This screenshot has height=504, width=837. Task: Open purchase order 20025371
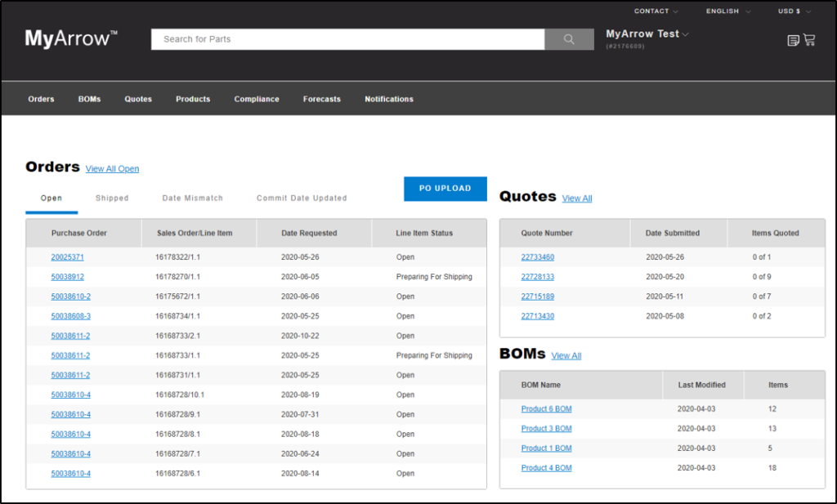coord(68,257)
